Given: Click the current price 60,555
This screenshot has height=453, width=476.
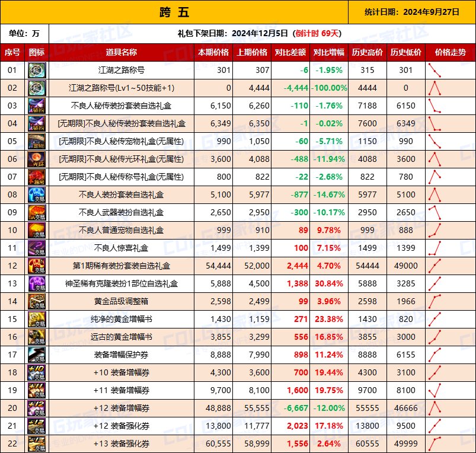Looking at the screenshot, I should [218, 444].
